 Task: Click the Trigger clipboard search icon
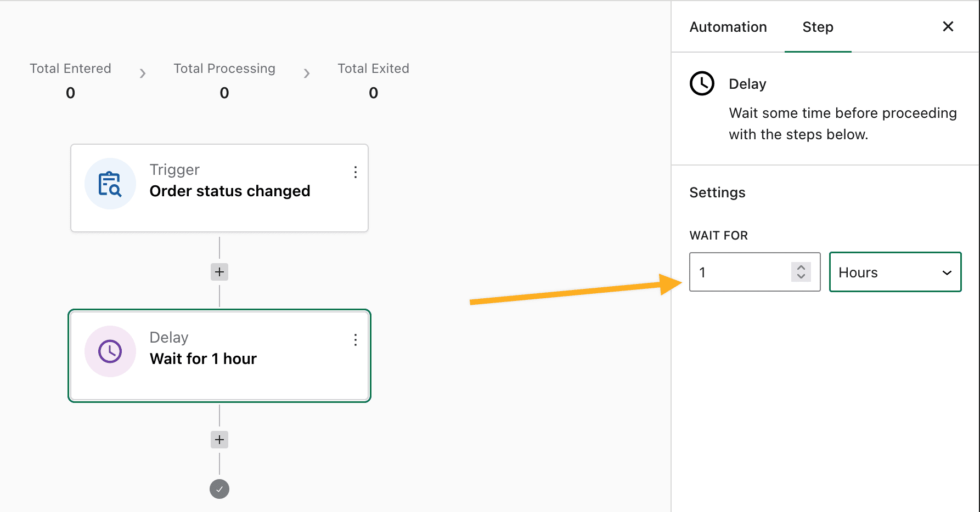coord(110,184)
